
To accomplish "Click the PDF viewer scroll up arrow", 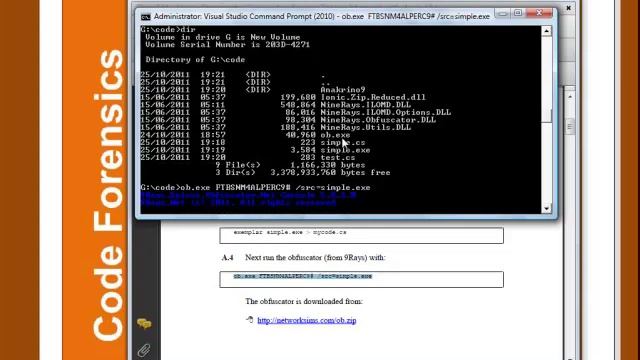I will click(x=570, y=97).
